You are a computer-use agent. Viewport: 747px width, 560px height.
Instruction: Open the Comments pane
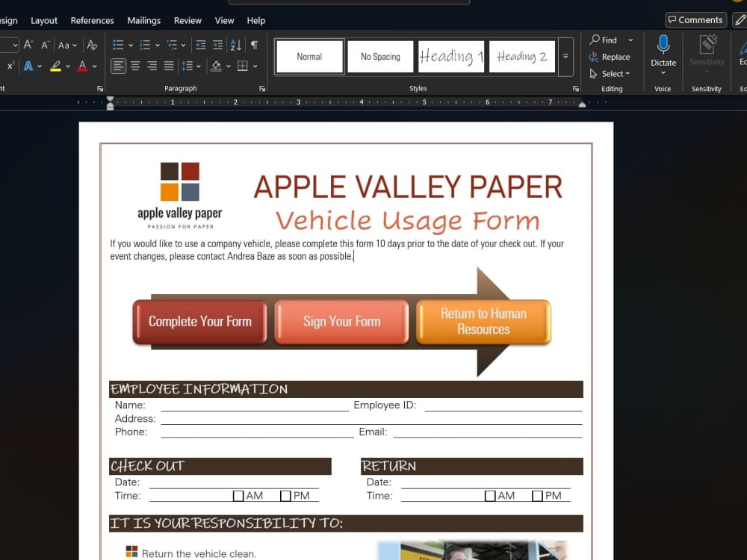click(695, 19)
